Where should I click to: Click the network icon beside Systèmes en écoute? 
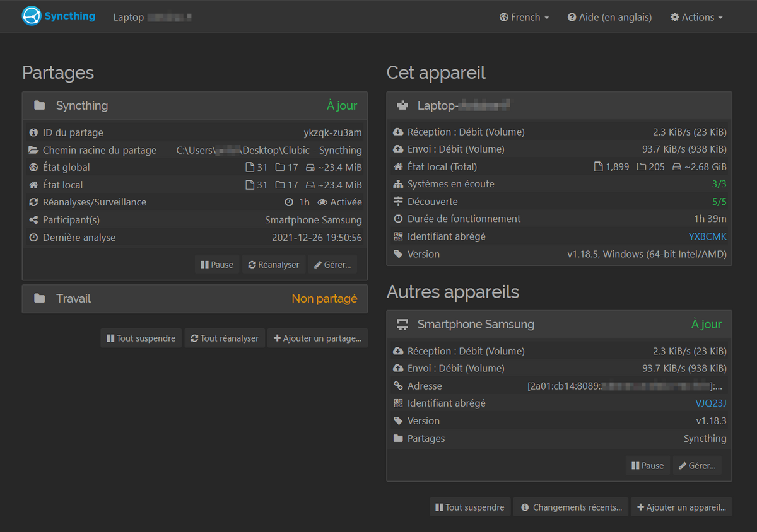click(398, 184)
